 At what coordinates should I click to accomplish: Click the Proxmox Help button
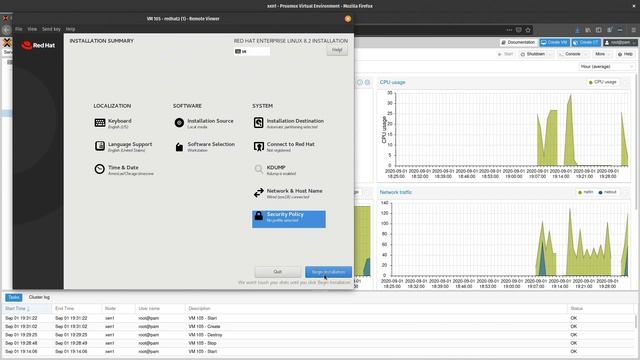tap(625, 54)
